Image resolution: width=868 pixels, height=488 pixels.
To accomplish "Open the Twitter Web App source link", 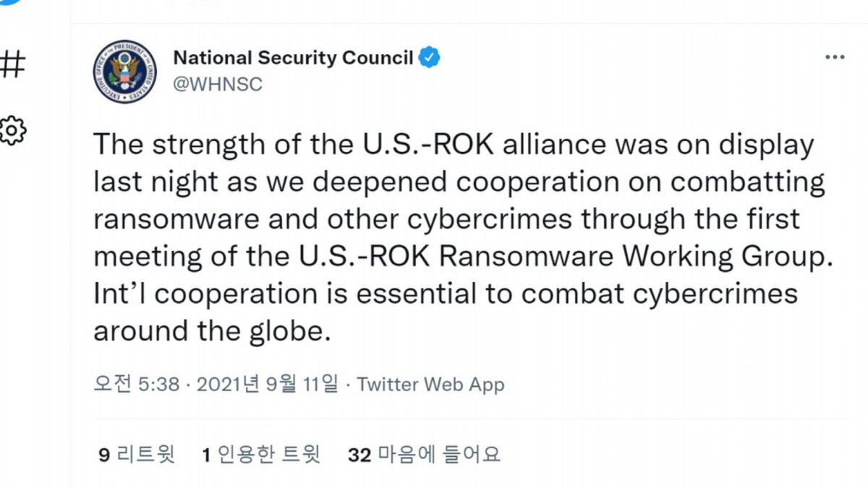I will click(x=430, y=385).
